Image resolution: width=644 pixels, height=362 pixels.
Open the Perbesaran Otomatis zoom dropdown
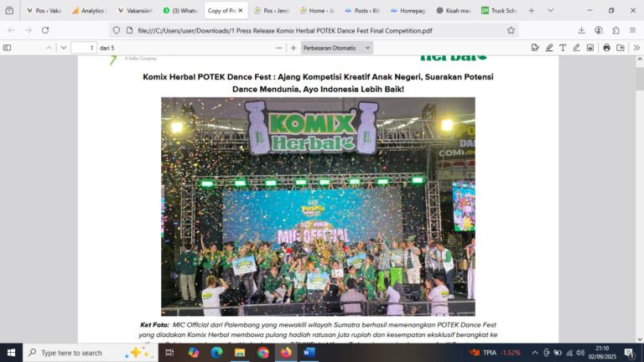click(x=336, y=48)
